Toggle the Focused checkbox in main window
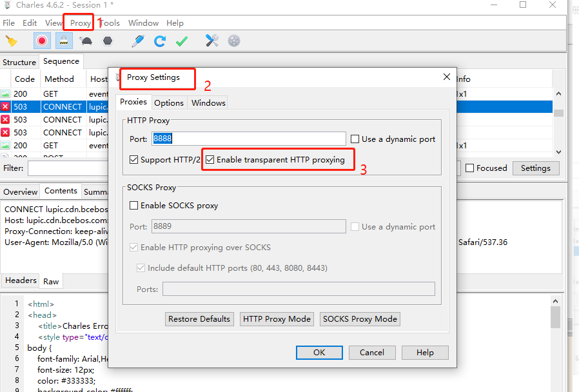 tap(469, 168)
